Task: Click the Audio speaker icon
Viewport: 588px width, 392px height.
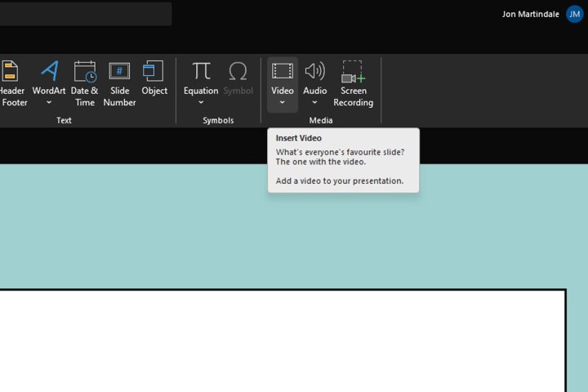Action: tap(315, 71)
